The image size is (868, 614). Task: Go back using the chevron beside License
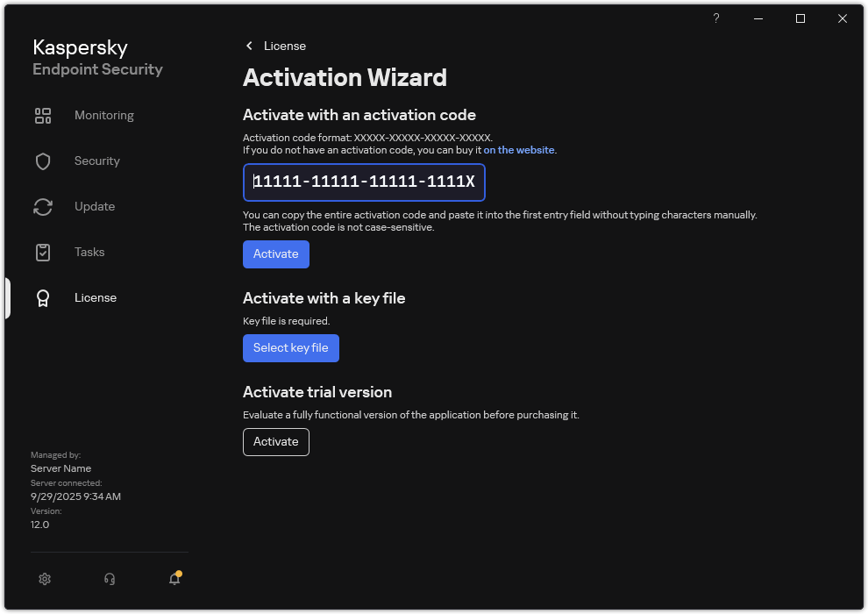[249, 45]
